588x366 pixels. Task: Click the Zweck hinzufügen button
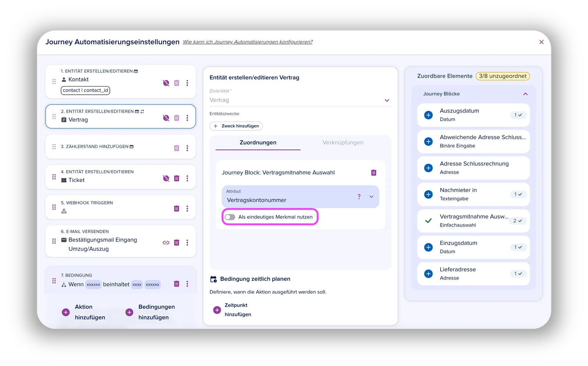(236, 126)
